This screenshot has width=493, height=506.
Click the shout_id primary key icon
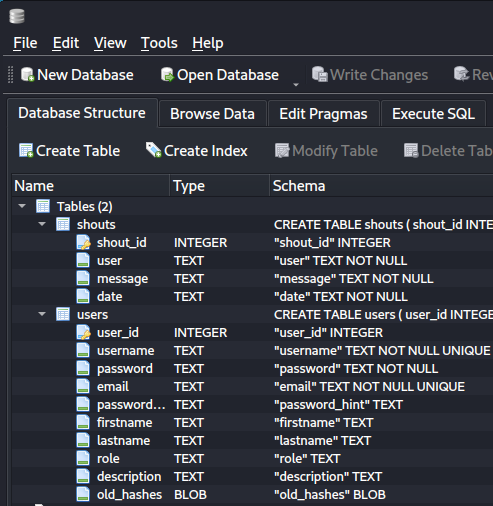tap(83, 242)
